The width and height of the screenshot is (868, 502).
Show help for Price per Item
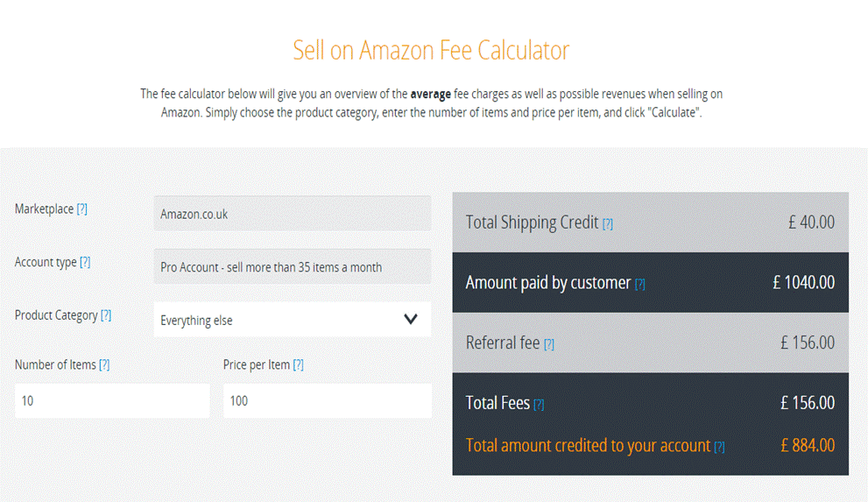click(298, 364)
